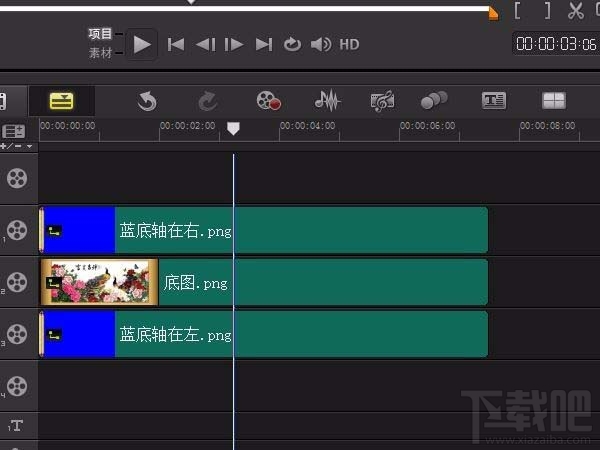The width and height of the screenshot is (600, 450).
Task: Click the timeline playhead marker
Action: coord(233,129)
